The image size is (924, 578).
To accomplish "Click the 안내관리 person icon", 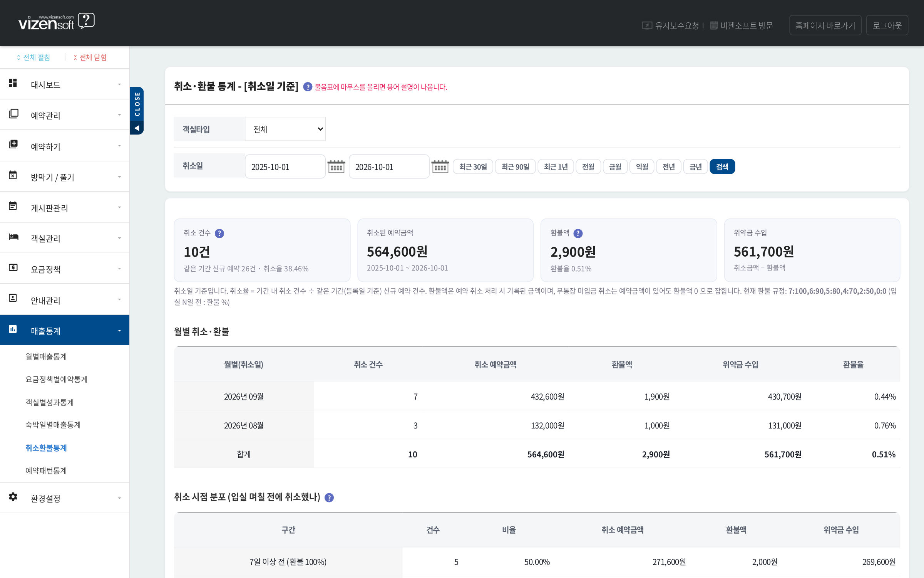I will click(13, 298).
